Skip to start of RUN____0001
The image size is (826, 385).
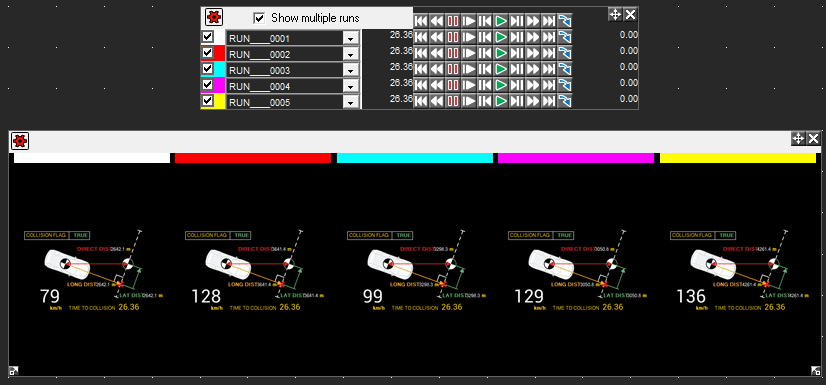coord(421,37)
